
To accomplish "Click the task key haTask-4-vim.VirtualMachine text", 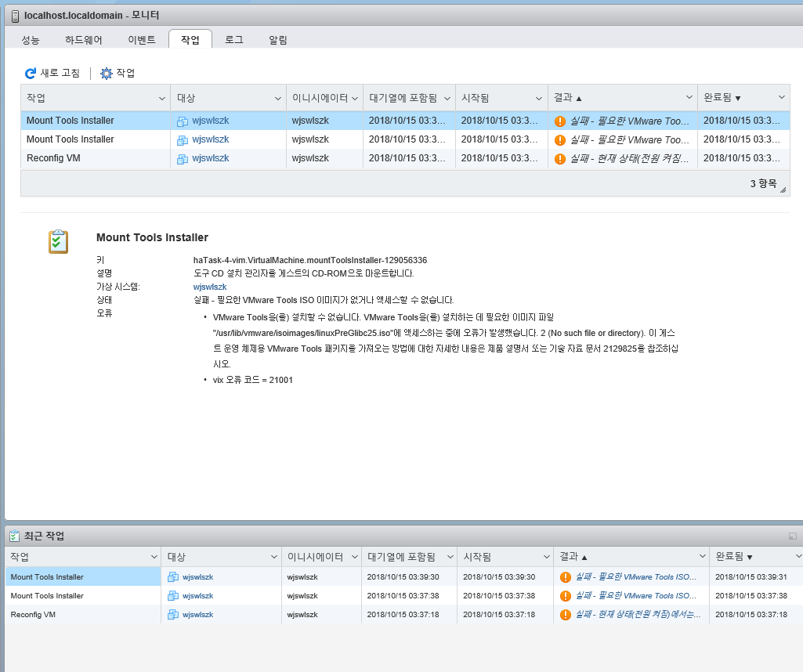I will click(309, 261).
